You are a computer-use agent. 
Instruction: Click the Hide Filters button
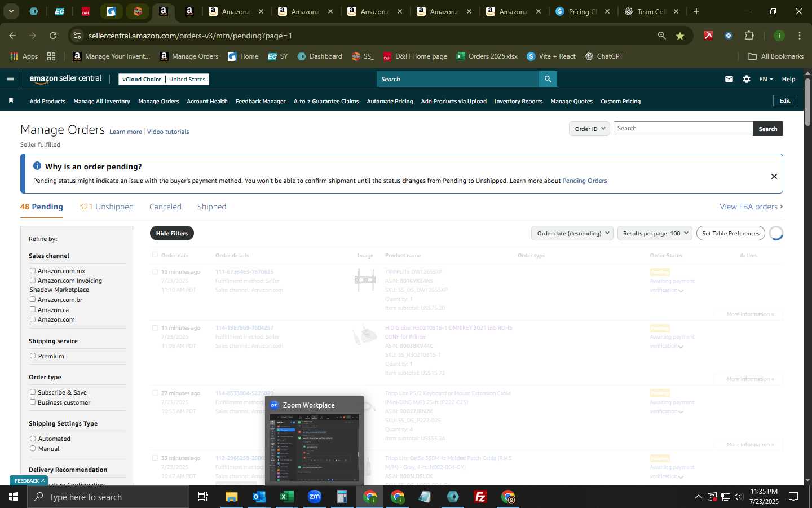171,233
